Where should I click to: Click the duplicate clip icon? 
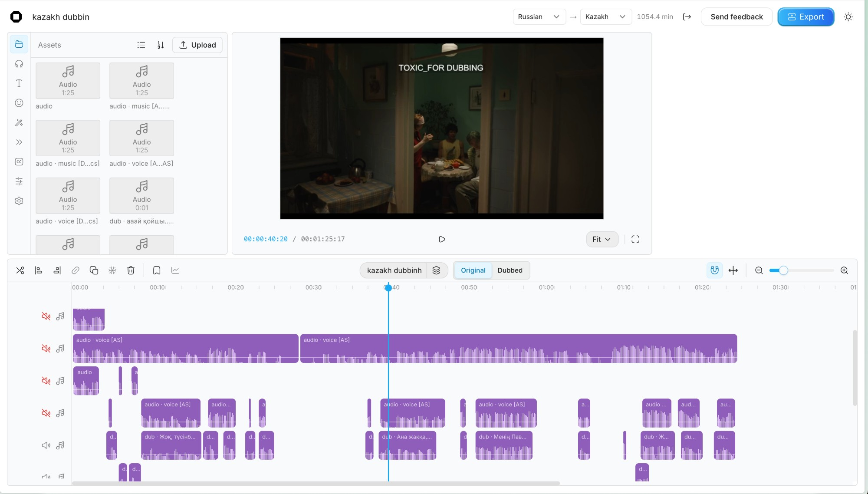[94, 270]
